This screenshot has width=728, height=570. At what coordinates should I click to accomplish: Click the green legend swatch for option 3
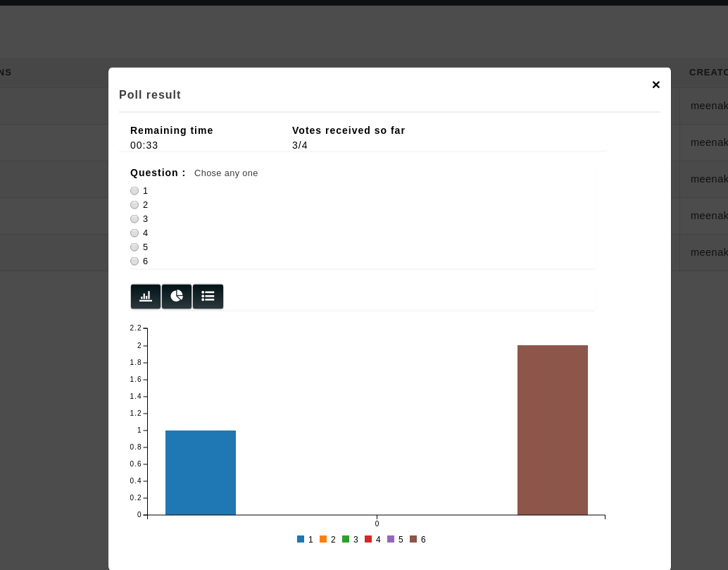click(x=346, y=539)
